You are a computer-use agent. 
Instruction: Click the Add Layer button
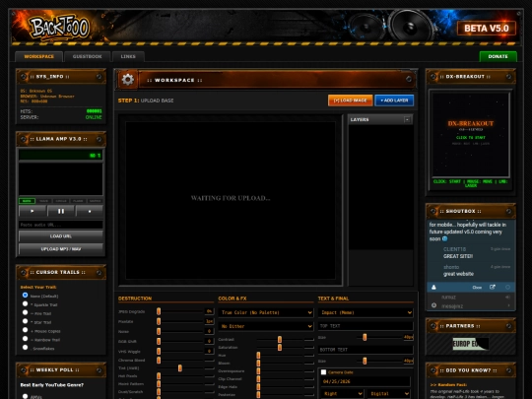[x=394, y=100]
